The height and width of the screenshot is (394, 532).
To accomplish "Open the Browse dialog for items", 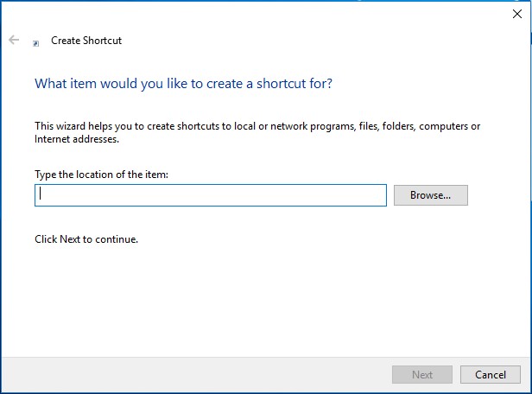I will pos(430,195).
